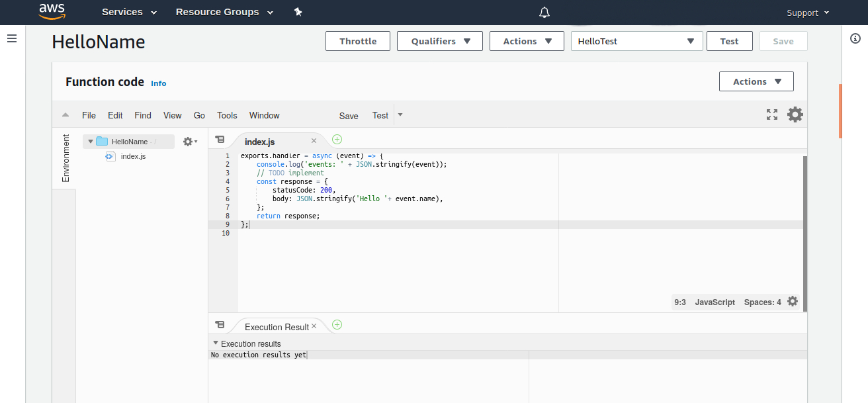The width and height of the screenshot is (868, 403).
Task: Open the notifications bell
Action: point(544,12)
